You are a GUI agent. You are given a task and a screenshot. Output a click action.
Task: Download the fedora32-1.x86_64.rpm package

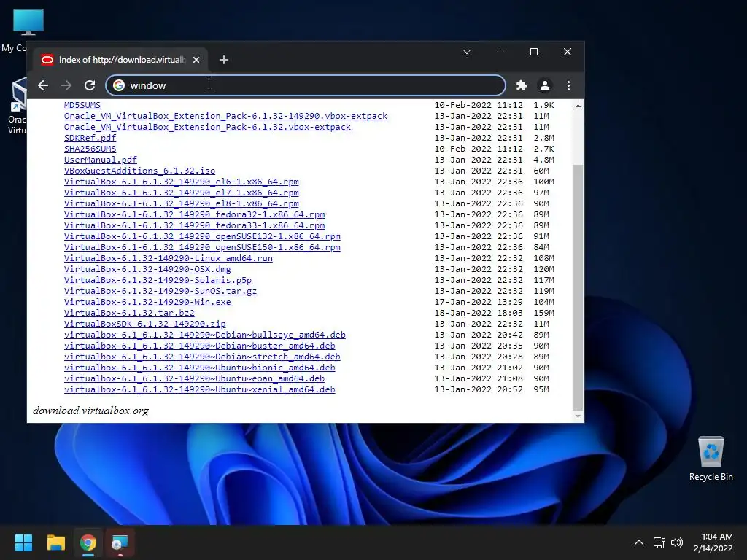(194, 214)
